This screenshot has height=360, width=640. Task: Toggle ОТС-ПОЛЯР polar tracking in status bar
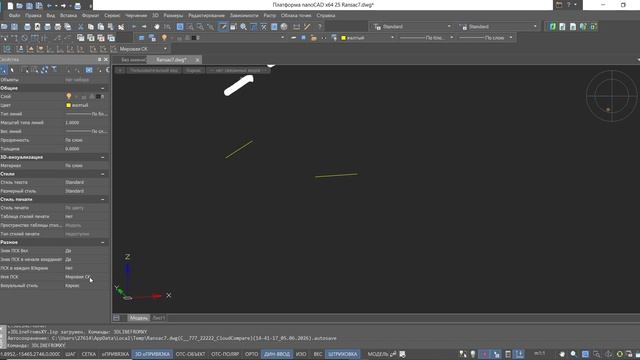(x=225, y=354)
